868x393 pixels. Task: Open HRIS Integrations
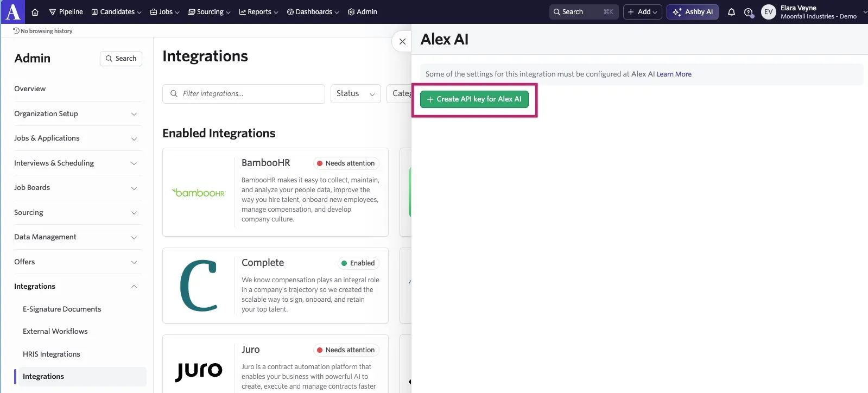click(x=52, y=354)
